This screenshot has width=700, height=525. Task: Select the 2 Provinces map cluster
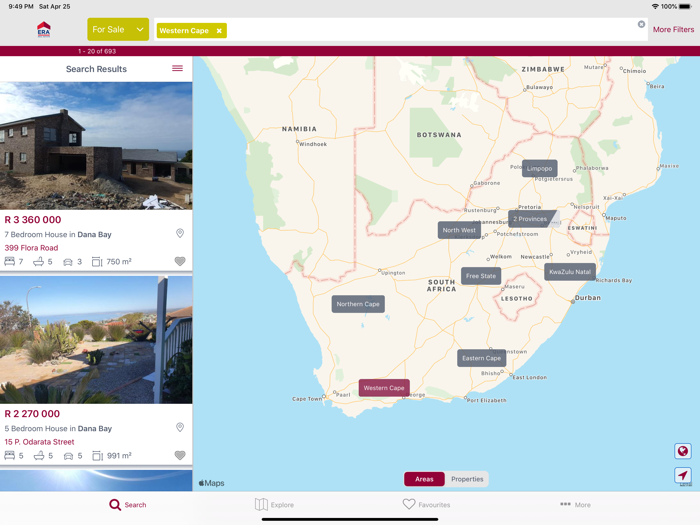click(x=530, y=219)
